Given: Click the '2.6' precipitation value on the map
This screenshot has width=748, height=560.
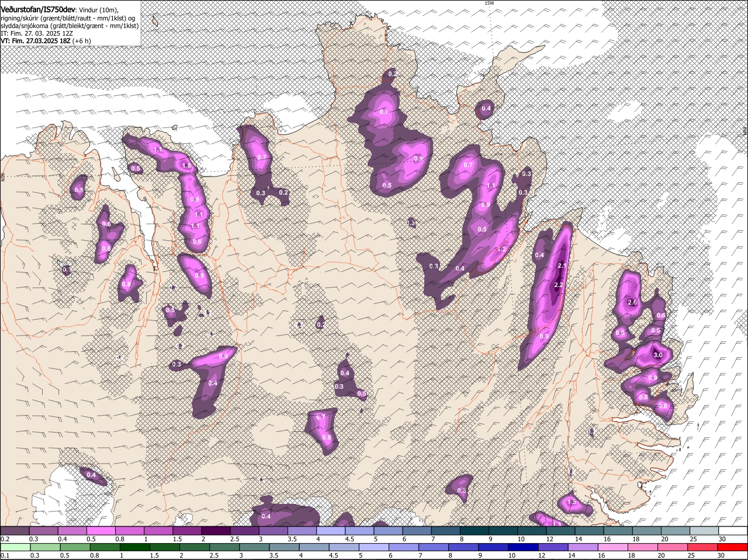Looking at the screenshot, I should (632, 302).
